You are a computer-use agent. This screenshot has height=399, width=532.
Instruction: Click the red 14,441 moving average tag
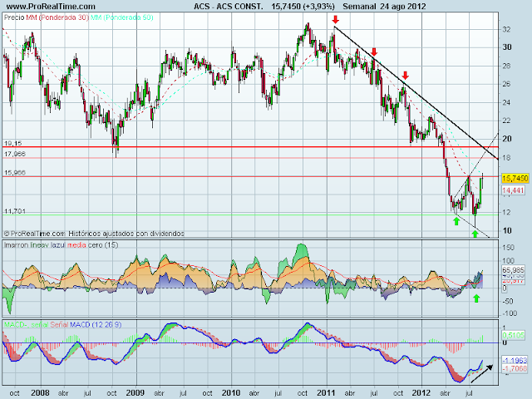click(x=513, y=190)
